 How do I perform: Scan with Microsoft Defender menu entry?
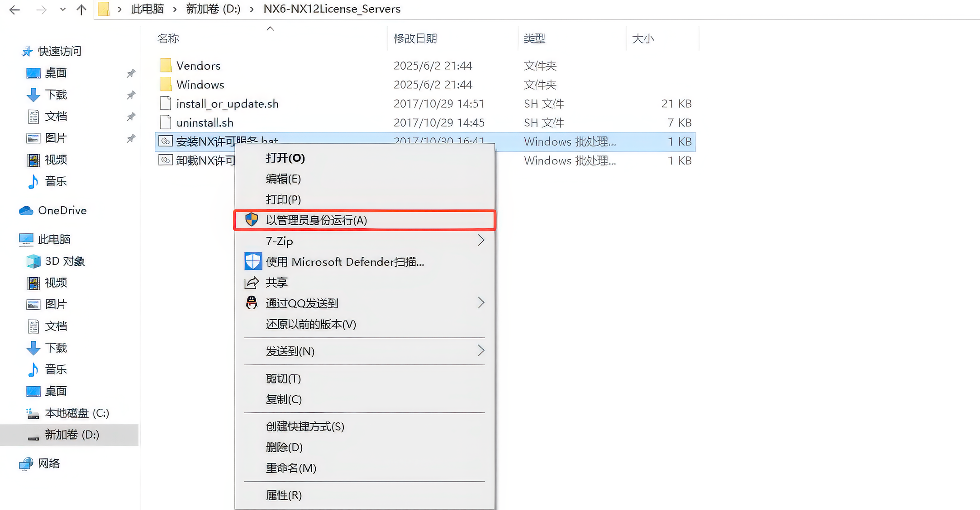click(x=365, y=262)
